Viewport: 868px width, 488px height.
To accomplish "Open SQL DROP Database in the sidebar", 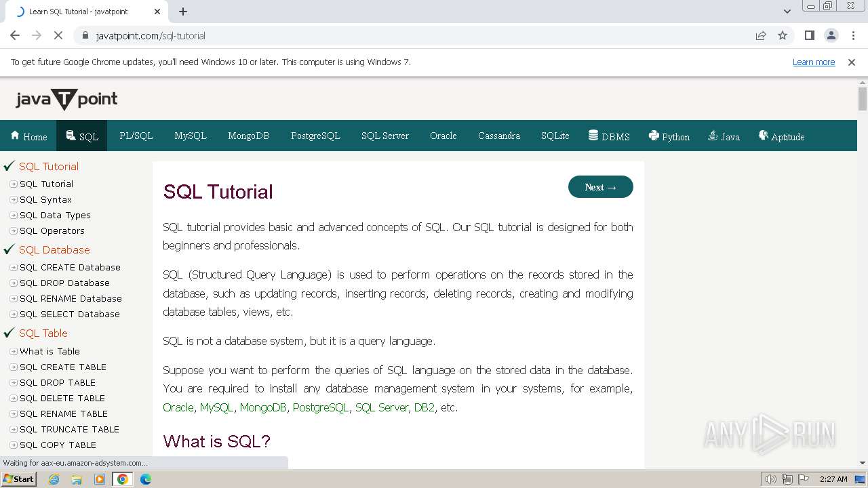I will (x=64, y=283).
